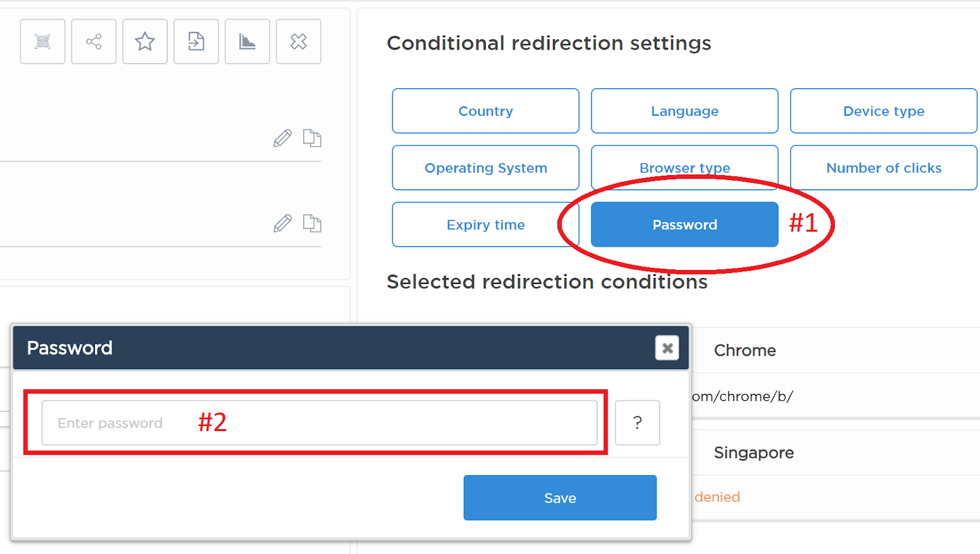Image resolution: width=980 pixels, height=554 pixels.
Task: Click the question mark help button
Action: click(x=637, y=423)
